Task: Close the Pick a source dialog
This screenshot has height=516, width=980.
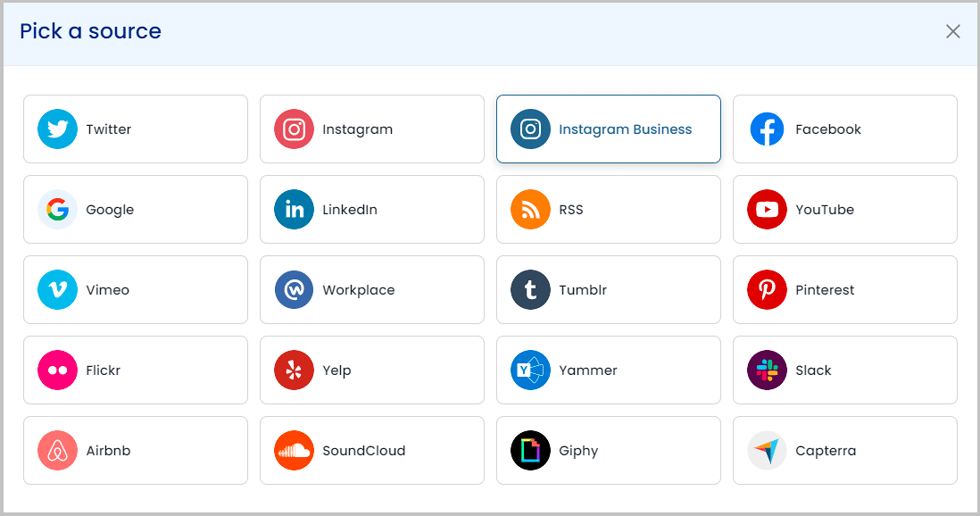Action: (952, 31)
